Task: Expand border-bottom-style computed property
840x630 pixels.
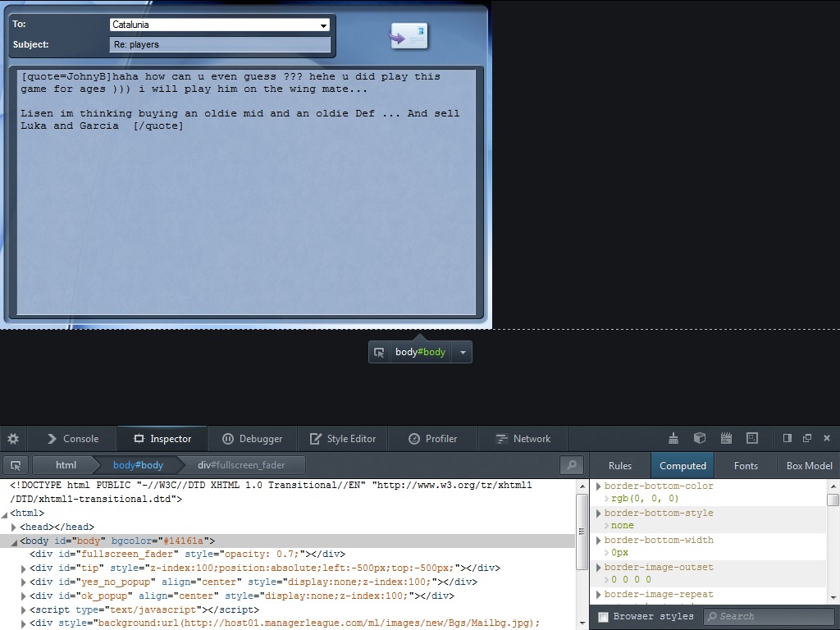Action: (x=599, y=514)
